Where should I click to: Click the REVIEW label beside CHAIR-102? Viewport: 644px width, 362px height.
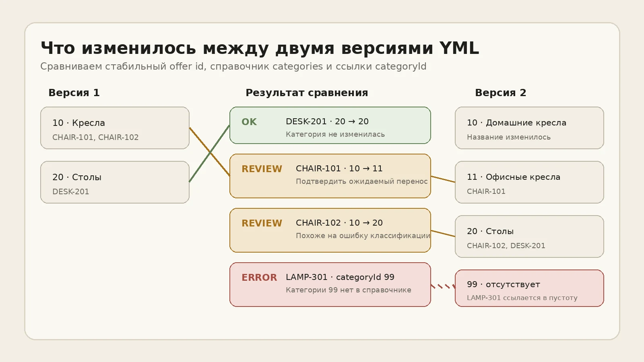coord(262,223)
